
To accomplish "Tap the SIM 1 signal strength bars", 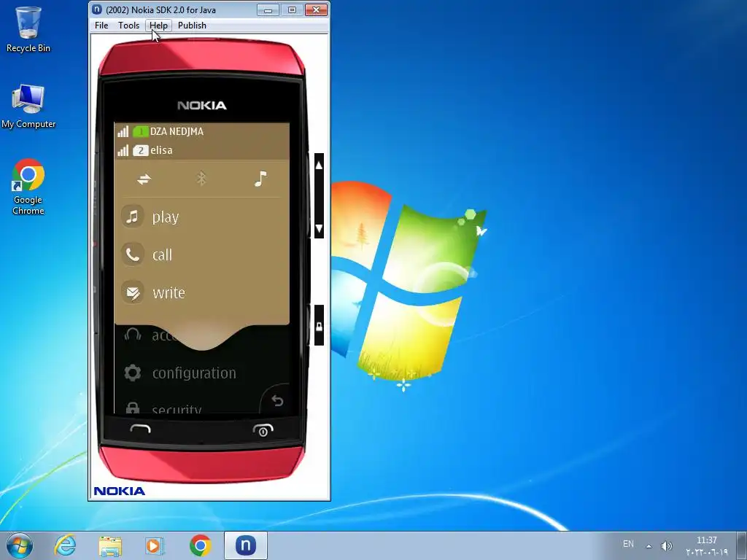I will click(x=123, y=131).
